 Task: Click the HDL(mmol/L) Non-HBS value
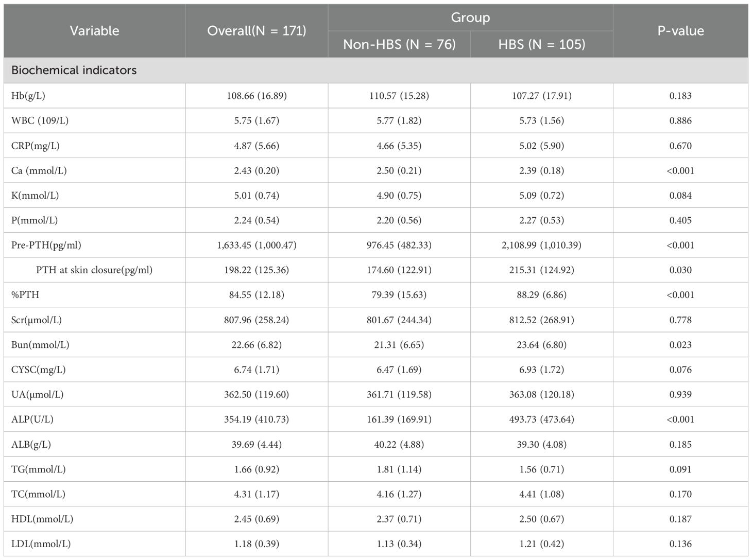399,519
